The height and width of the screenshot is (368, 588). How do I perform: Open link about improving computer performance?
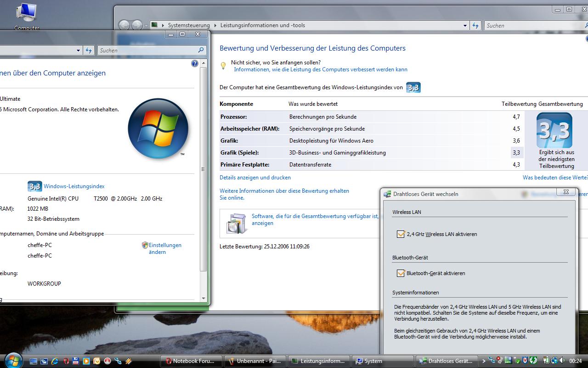click(x=321, y=69)
